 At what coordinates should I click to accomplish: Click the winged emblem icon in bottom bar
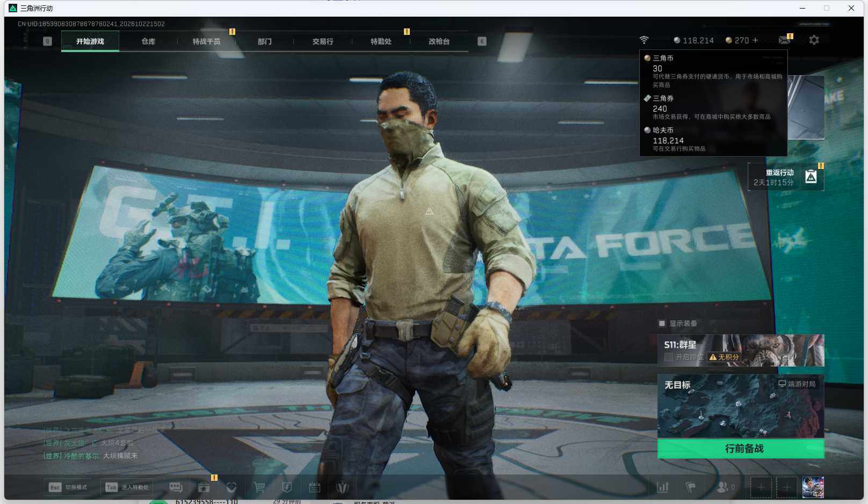pyautogui.click(x=343, y=487)
